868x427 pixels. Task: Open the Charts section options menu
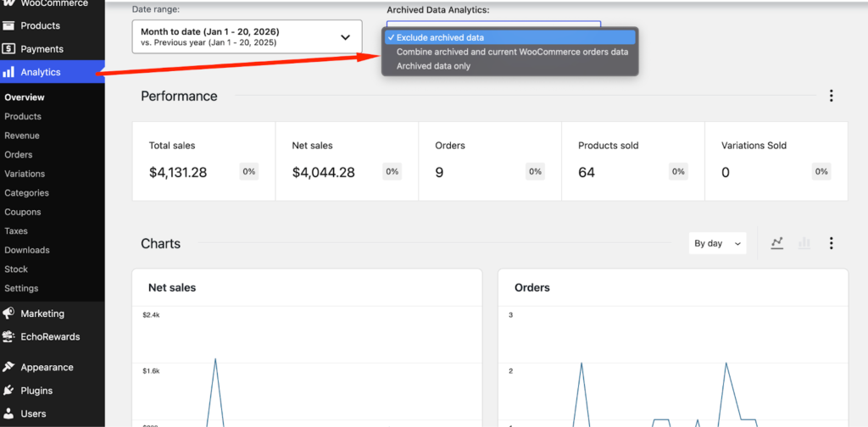831,243
